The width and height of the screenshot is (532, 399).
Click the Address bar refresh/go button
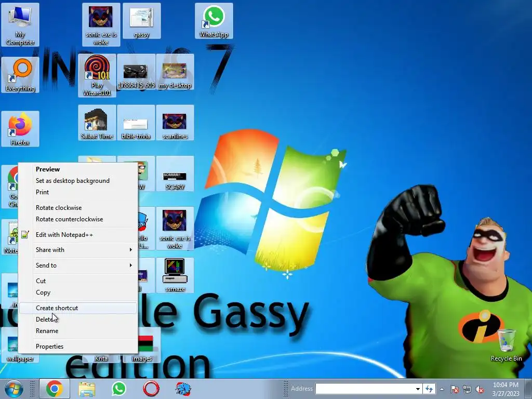(x=429, y=389)
